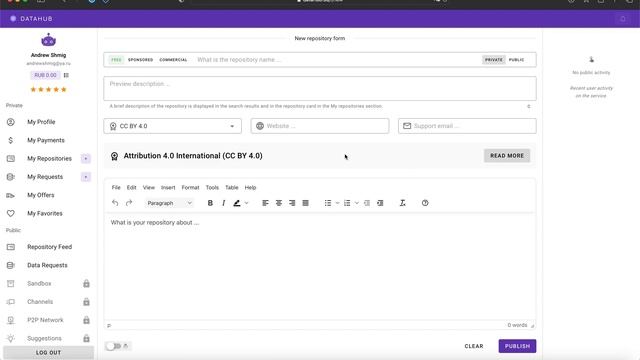
Task: Open numbered list style dropdown
Action: pyautogui.click(x=356, y=203)
